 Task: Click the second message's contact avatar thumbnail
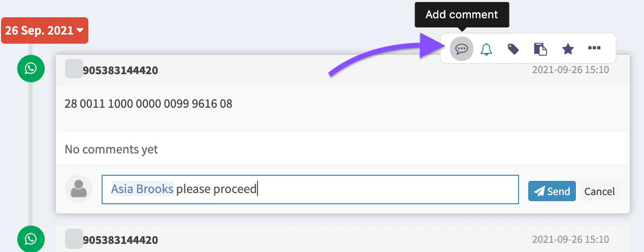(x=74, y=238)
